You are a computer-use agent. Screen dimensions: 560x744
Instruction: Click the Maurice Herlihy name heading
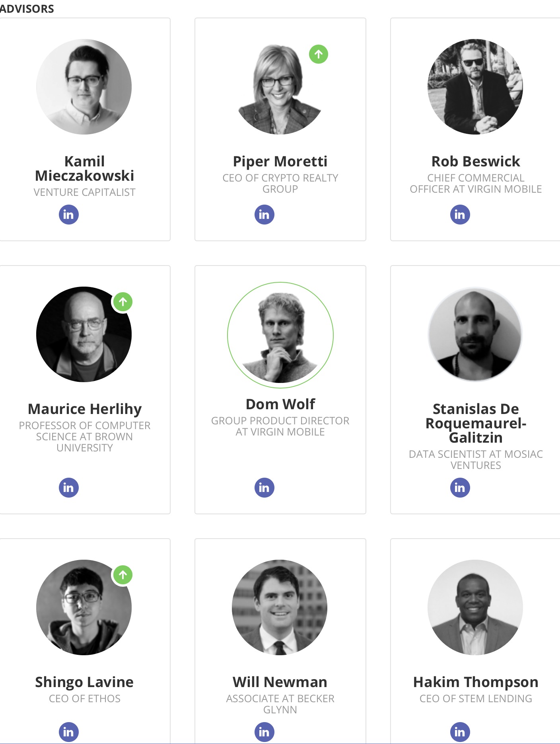[x=85, y=409]
